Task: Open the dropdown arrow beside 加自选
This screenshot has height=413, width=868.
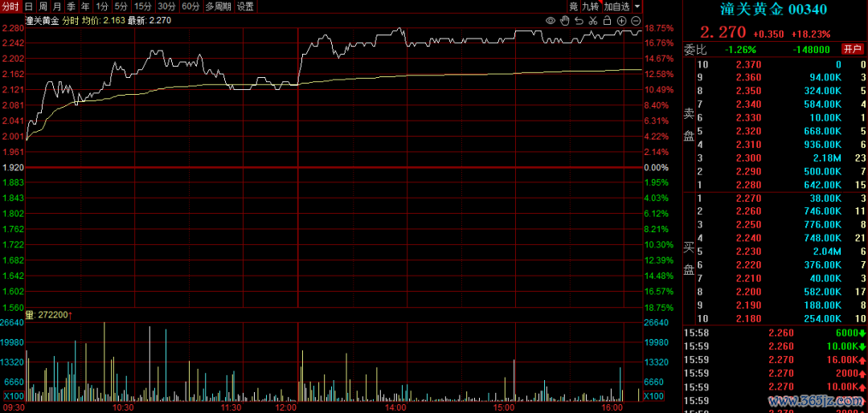Action: (637, 6)
